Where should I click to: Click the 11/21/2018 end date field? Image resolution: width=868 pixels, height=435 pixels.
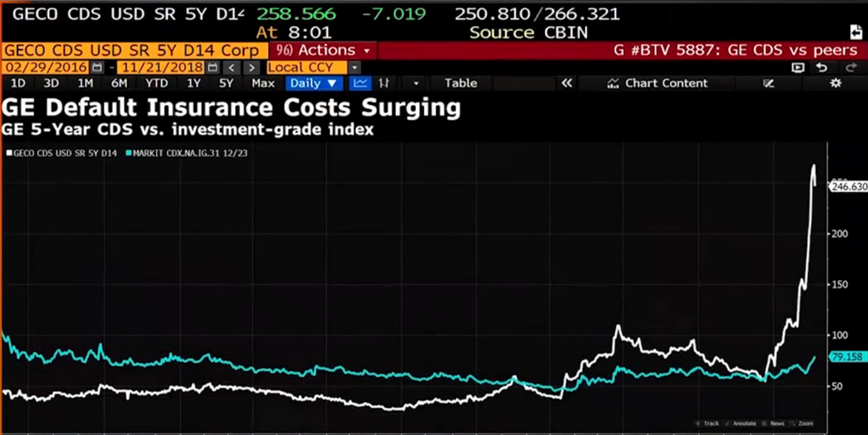tap(161, 67)
